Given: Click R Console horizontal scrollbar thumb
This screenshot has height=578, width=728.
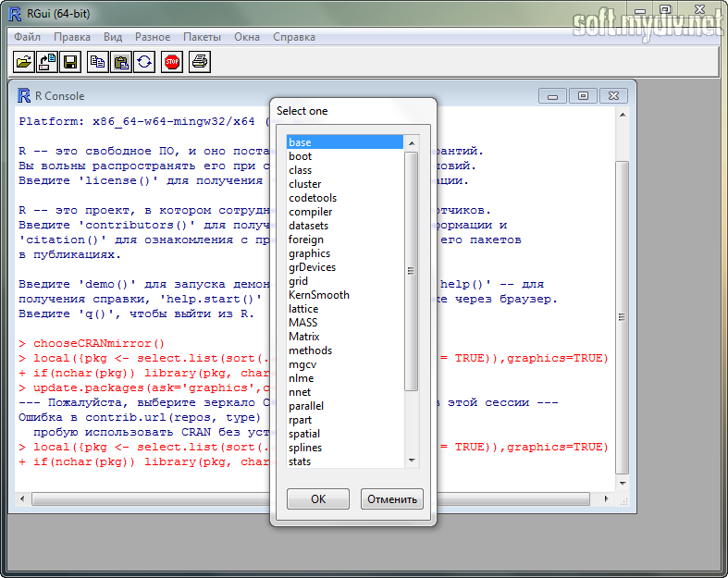Looking at the screenshot, I should point(311,499).
